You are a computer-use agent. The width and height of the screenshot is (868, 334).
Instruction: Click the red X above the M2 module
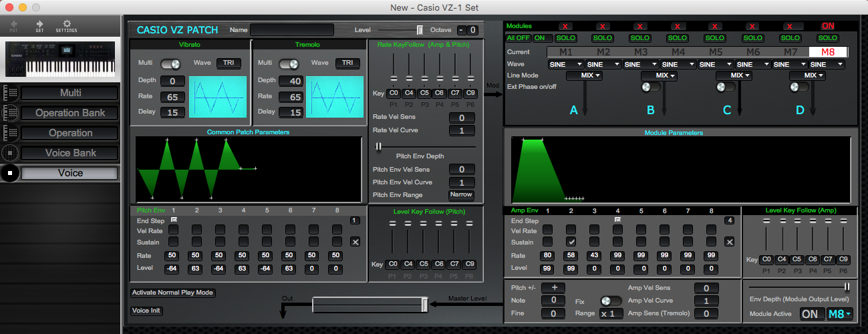(603, 26)
